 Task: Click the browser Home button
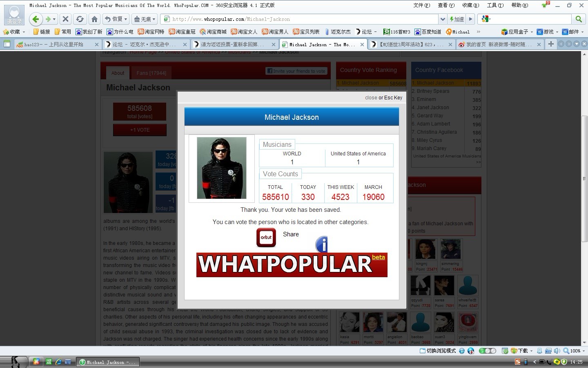point(94,19)
